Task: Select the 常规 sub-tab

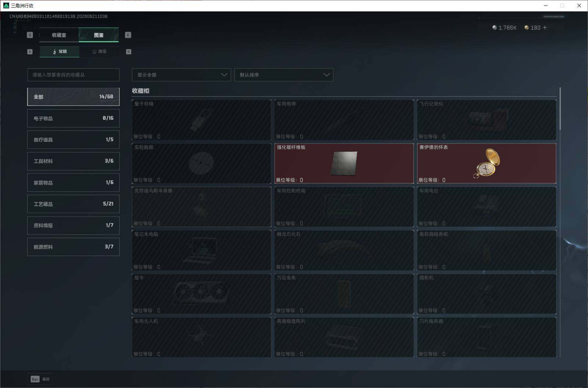Action: (x=59, y=51)
